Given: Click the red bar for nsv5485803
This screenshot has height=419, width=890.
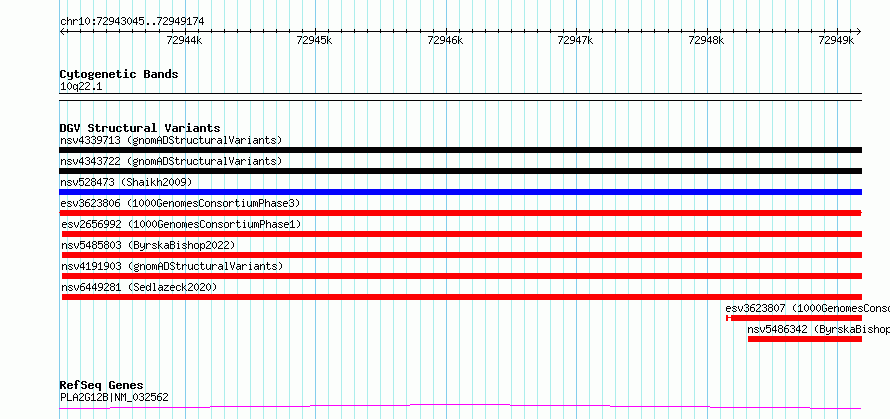Looking at the screenshot, I should [462, 255].
